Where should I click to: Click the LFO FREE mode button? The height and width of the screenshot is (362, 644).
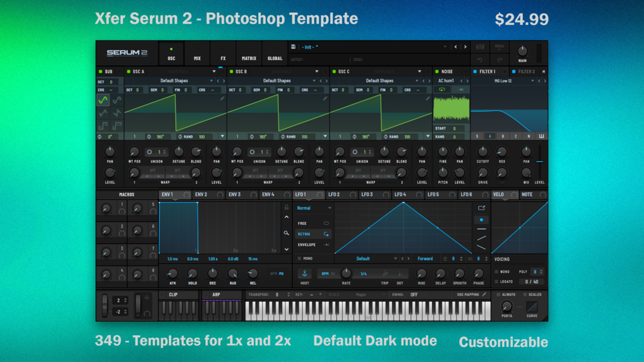313,223
